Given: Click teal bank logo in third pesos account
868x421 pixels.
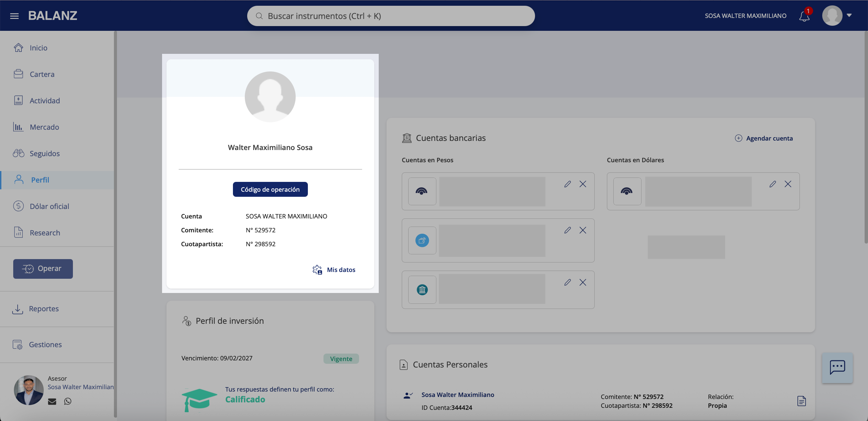Looking at the screenshot, I should click(x=422, y=290).
